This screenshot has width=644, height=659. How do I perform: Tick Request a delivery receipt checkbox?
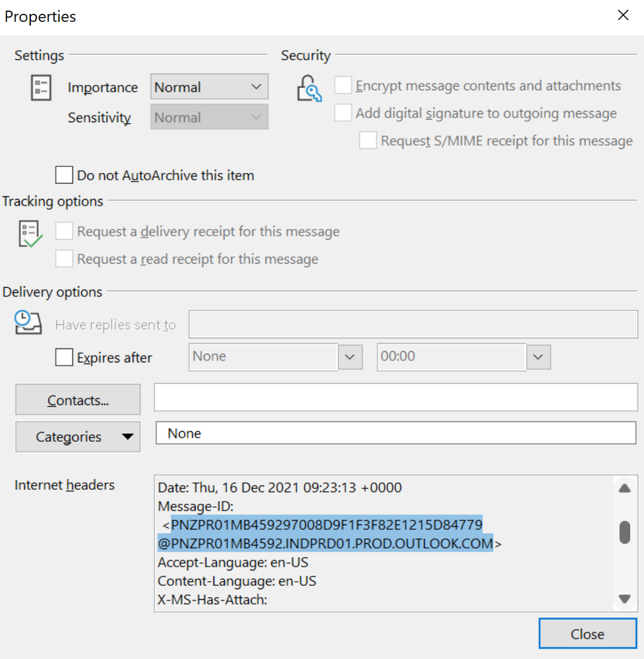pos(64,232)
